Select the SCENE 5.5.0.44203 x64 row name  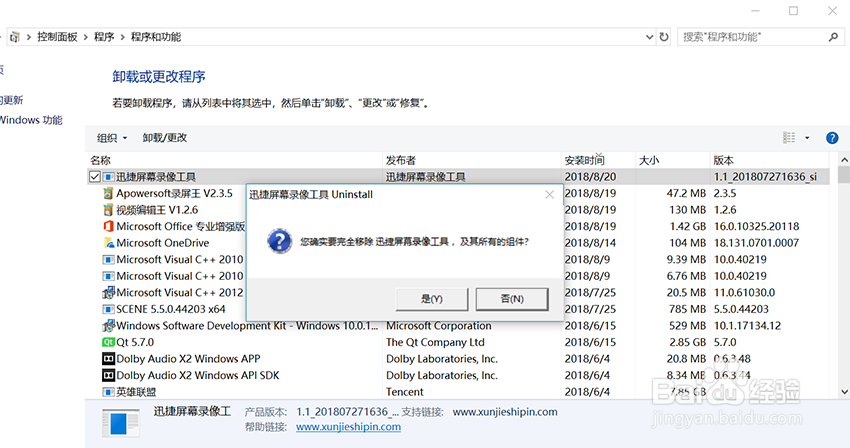point(171,309)
